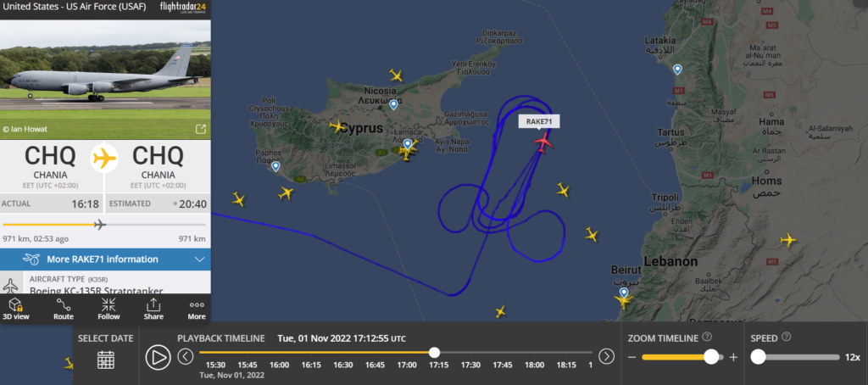
Task: Open the Speed help question mark
Action: 786,337
